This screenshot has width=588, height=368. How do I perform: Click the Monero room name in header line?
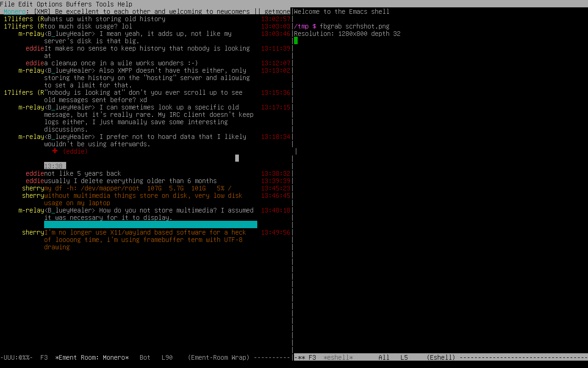pyautogui.click(x=15, y=11)
